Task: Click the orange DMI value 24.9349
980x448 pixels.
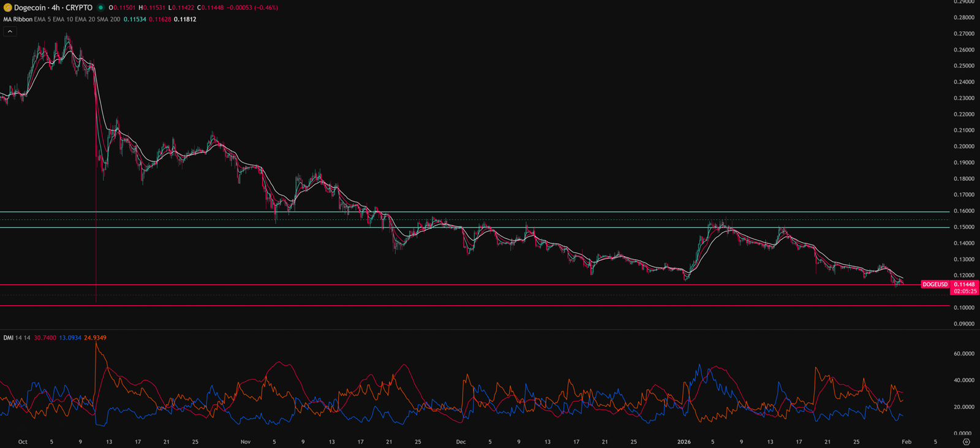Action: click(x=95, y=338)
